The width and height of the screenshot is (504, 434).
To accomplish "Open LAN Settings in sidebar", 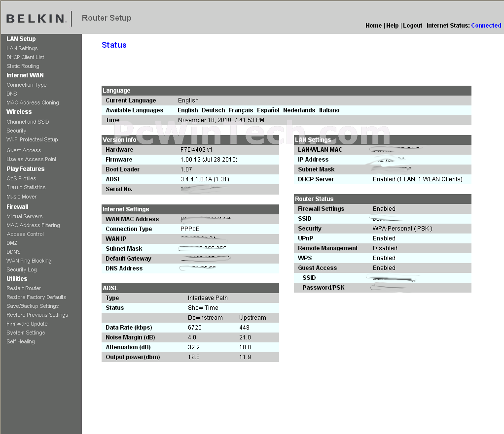I will click(x=22, y=48).
